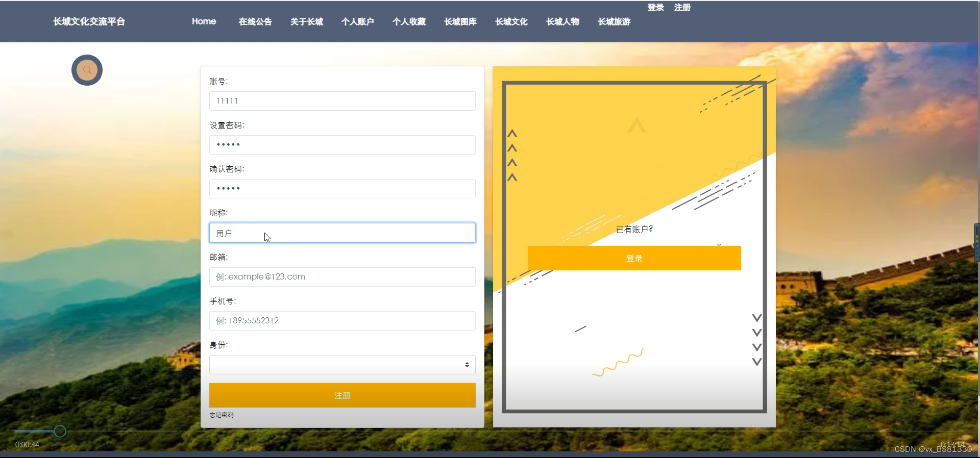Open the Home menu item
This screenshot has height=458, width=980.
tap(204, 21)
